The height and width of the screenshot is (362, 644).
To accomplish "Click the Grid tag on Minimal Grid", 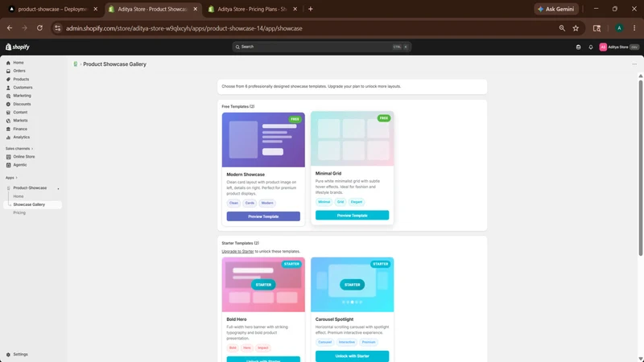I will (341, 202).
